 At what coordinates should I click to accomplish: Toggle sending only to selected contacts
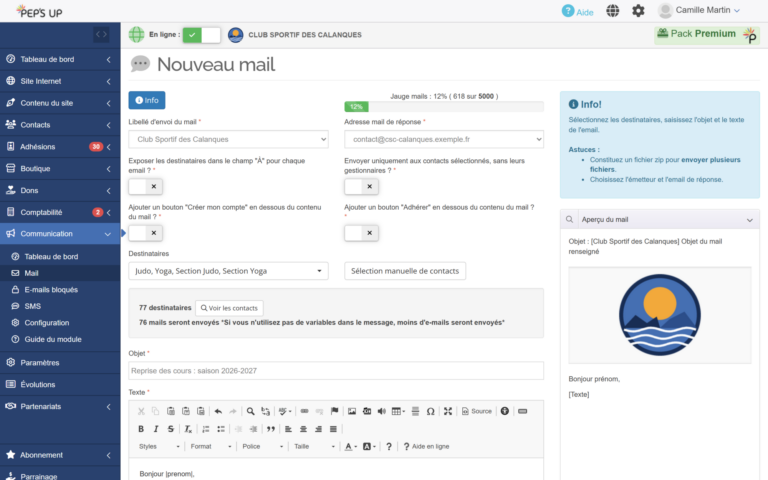point(361,187)
